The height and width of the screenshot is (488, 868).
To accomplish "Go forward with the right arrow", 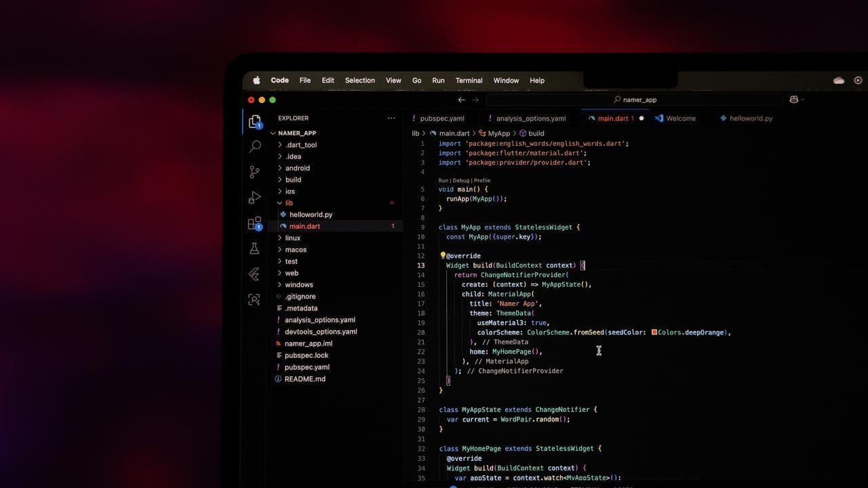I will click(475, 100).
